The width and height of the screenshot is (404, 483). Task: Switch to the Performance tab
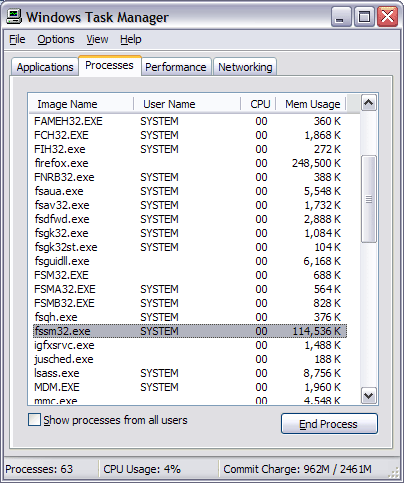click(x=176, y=67)
